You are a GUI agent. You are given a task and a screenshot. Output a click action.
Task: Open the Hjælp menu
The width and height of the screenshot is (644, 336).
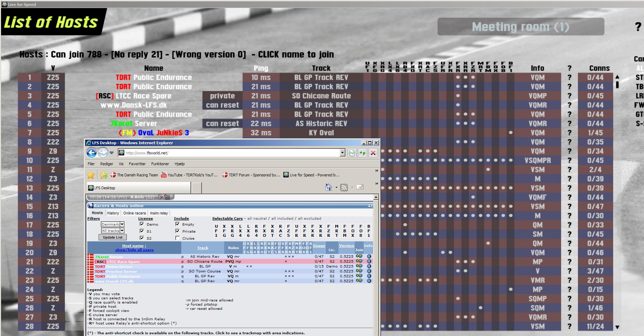coord(180,164)
